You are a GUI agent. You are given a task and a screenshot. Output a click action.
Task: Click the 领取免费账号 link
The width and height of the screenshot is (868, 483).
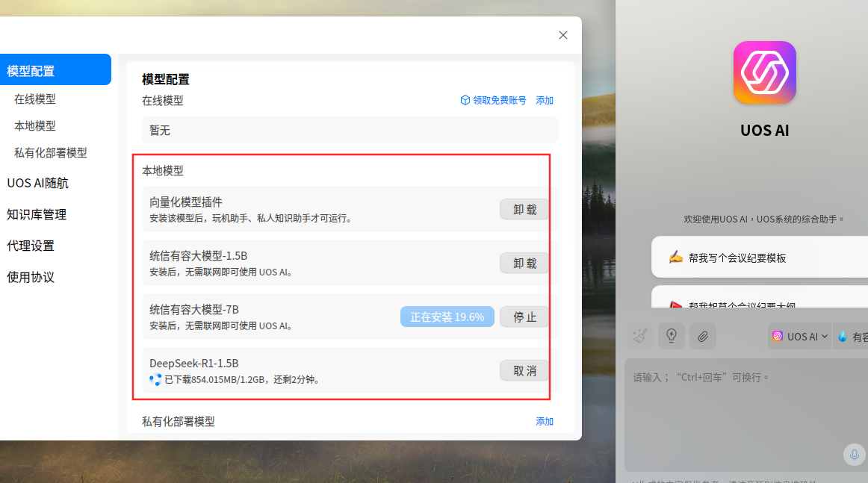tap(499, 100)
